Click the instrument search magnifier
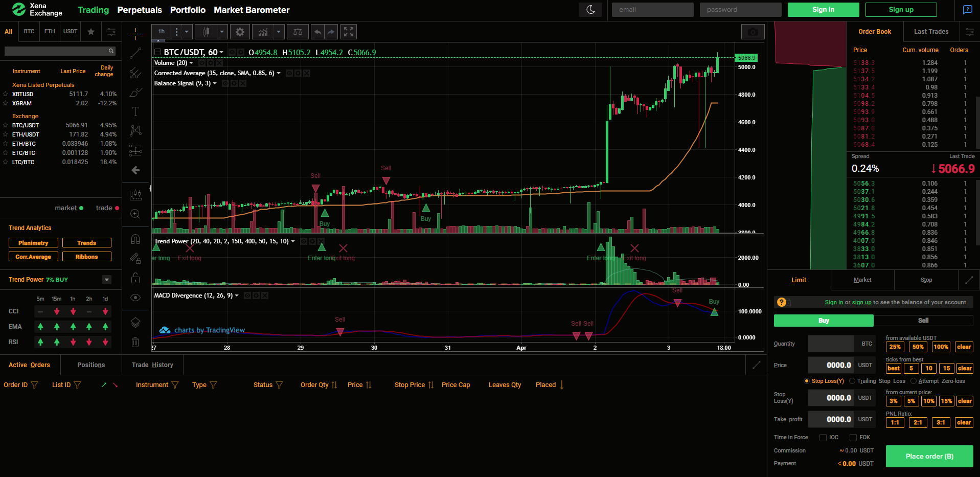 coord(111,51)
